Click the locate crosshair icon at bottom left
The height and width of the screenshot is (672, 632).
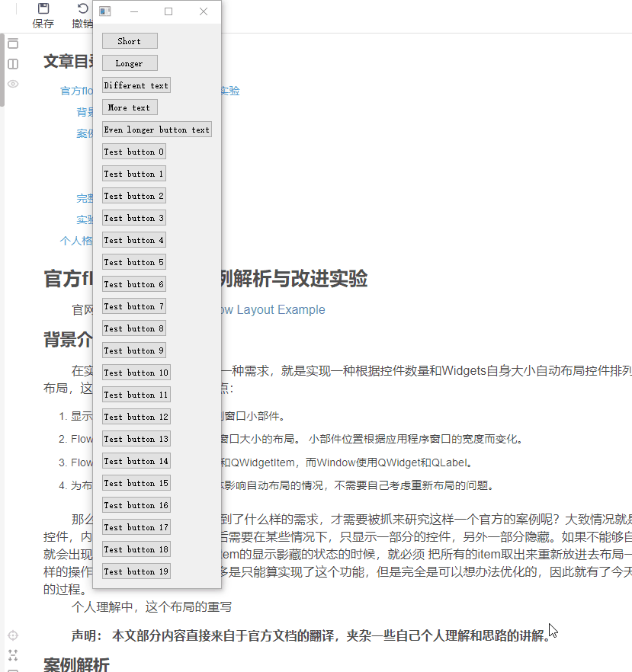11,634
